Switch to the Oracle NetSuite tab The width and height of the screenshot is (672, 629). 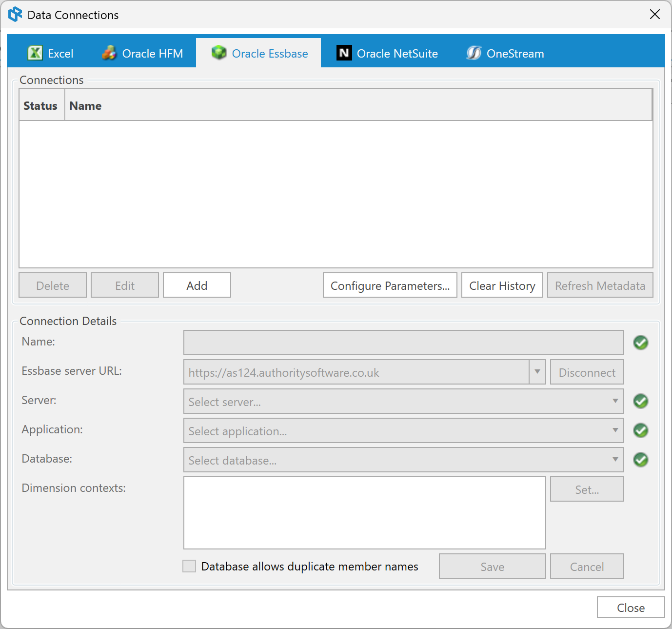[x=397, y=53]
